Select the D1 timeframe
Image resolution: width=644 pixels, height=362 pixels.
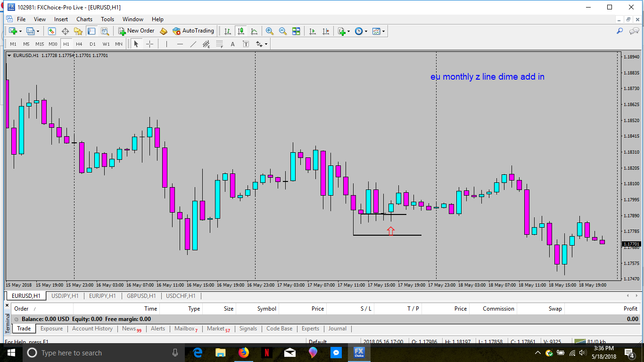[92, 44]
